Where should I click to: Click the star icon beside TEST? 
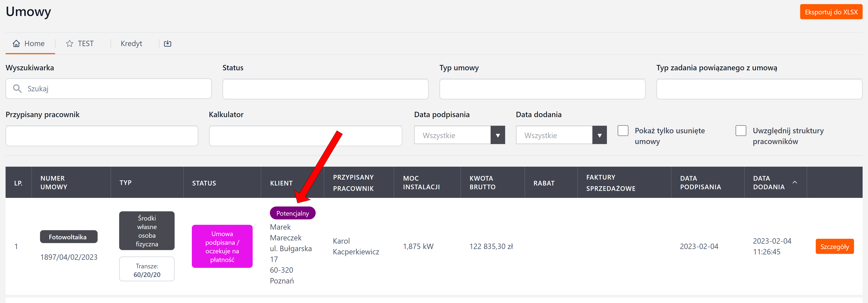point(69,43)
